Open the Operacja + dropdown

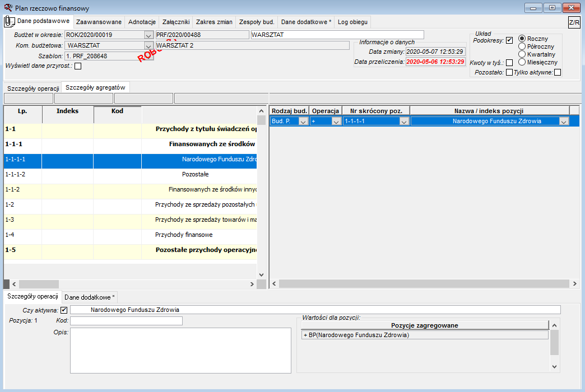[x=336, y=121]
